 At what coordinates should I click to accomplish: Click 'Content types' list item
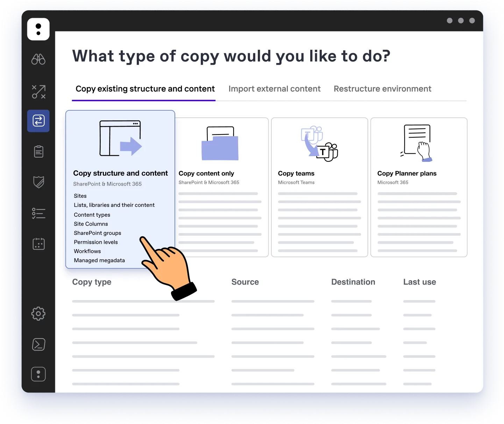(x=92, y=215)
